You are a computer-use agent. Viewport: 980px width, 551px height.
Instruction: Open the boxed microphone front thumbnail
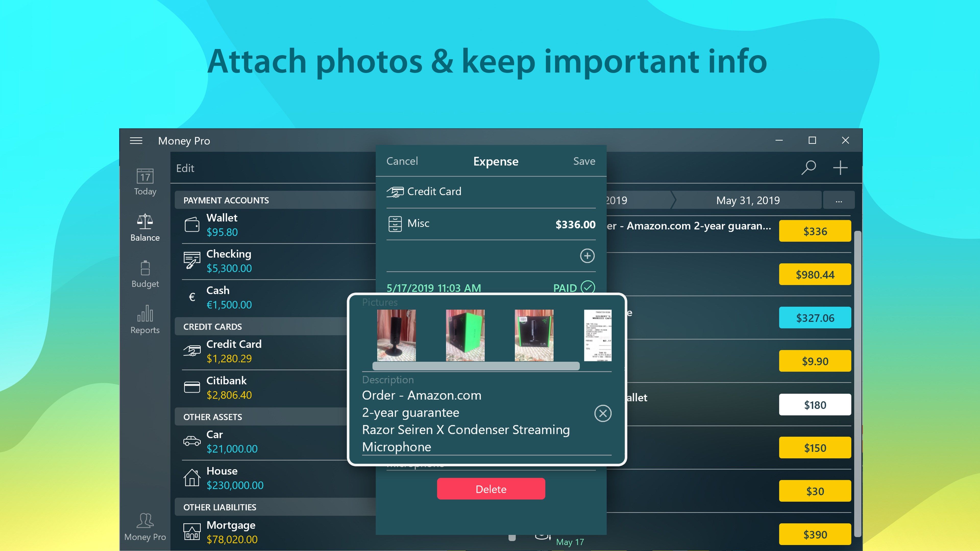pyautogui.click(x=534, y=335)
